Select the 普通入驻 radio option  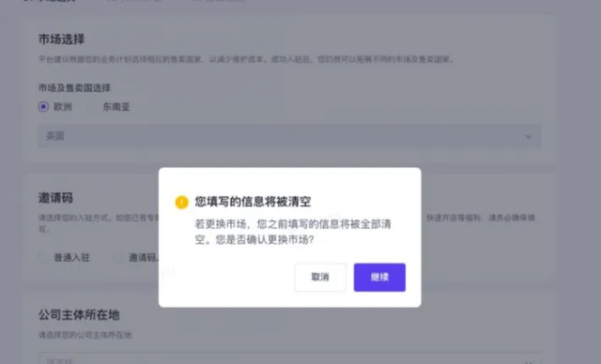click(43, 258)
